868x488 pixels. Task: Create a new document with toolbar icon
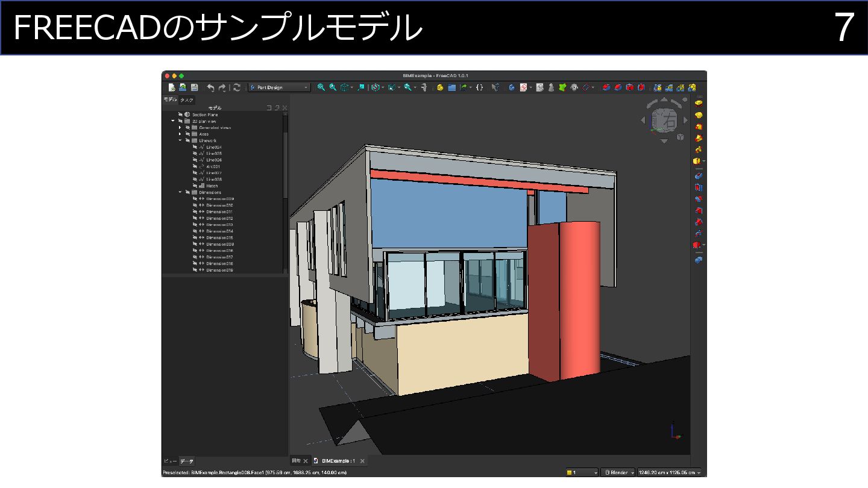(171, 87)
